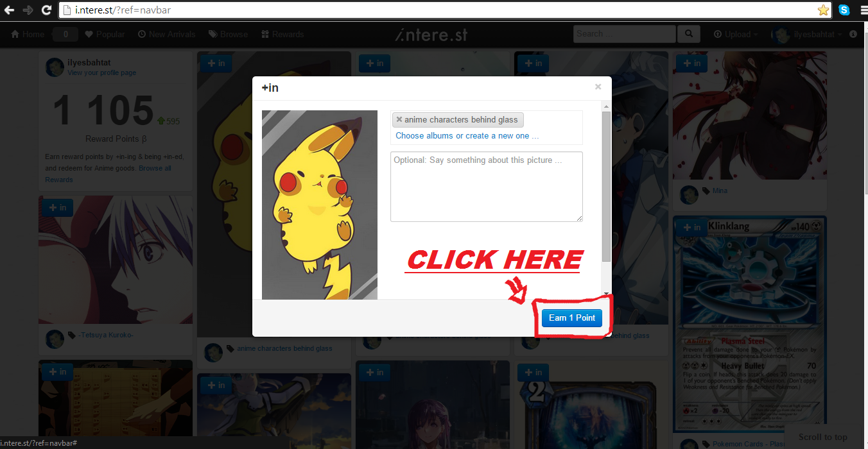
Task: Focus the site Search field
Action: (x=625, y=34)
